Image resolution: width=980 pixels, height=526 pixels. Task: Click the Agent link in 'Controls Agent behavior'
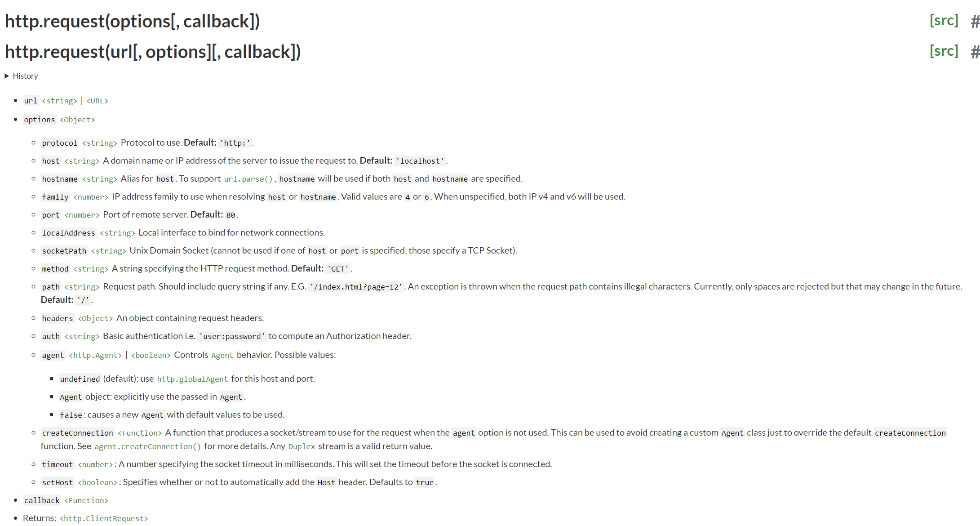(222, 355)
